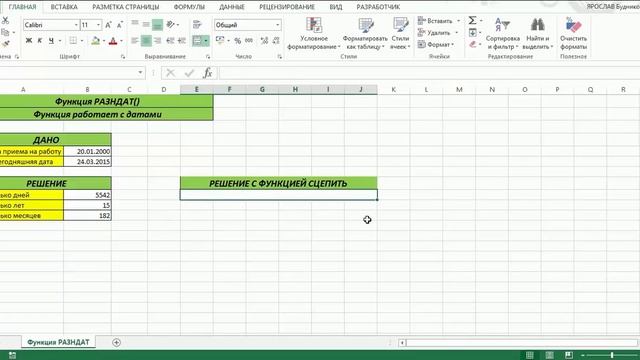Open the font size 11 dropdown

click(x=98, y=25)
